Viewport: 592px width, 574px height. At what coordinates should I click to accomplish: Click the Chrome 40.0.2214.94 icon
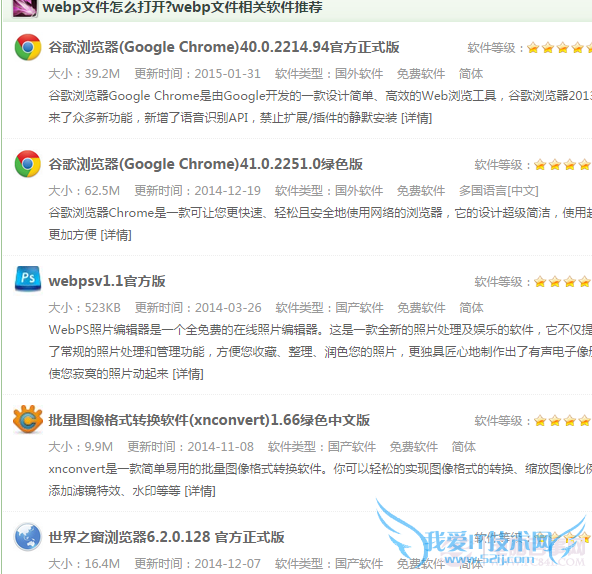click(28, 47)
